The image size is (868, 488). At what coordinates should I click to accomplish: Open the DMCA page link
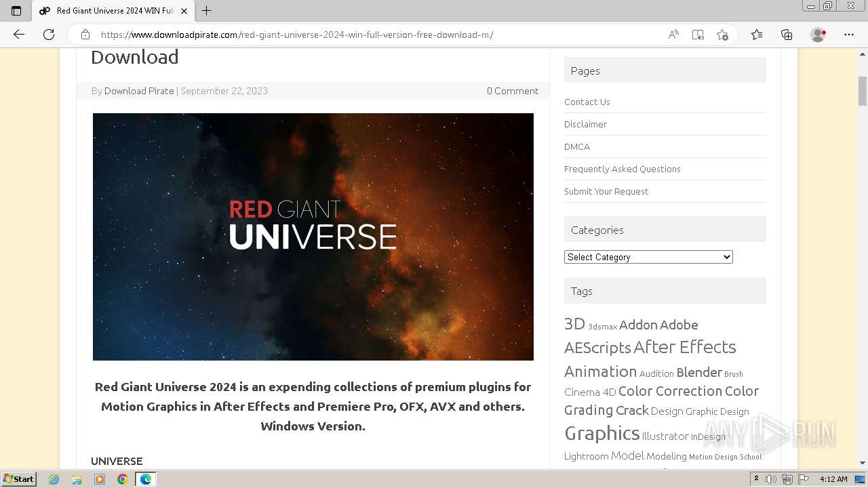pos(577,146)
